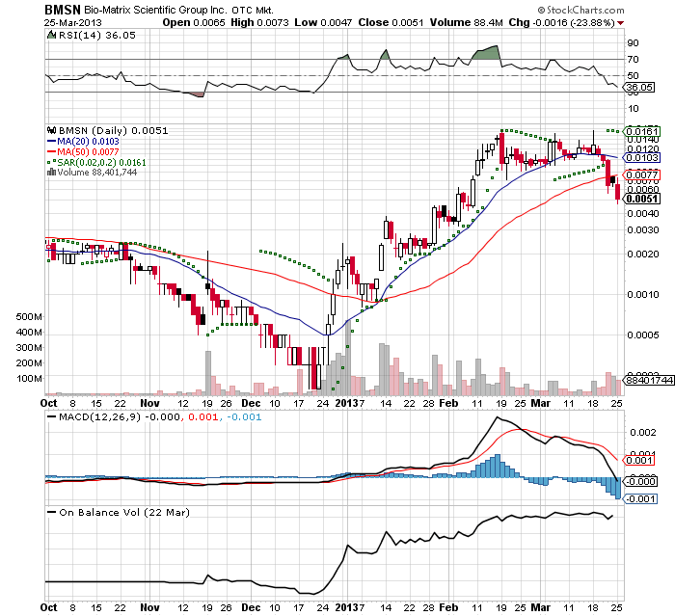
Task: Click the 400M volume scale label
Action: [29, 333]
